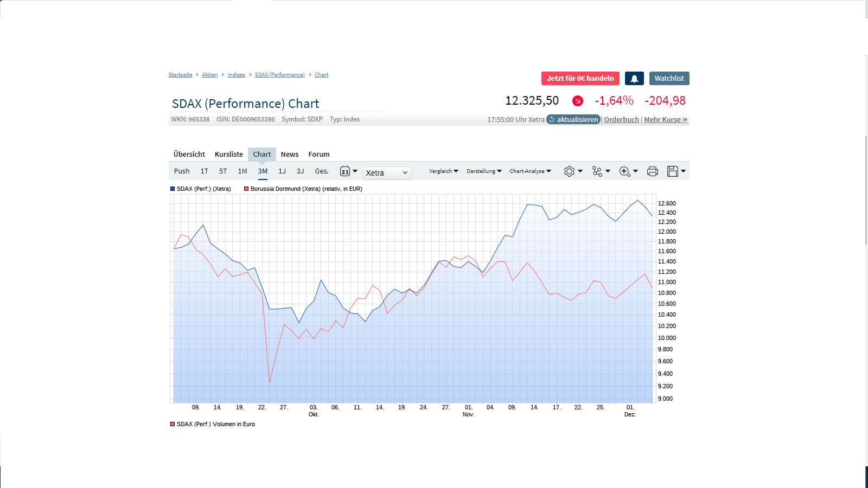The width and height of the screenshot is (868, 488).
Task: Click the red downward trend arrow icon
Action: (578, 101)
